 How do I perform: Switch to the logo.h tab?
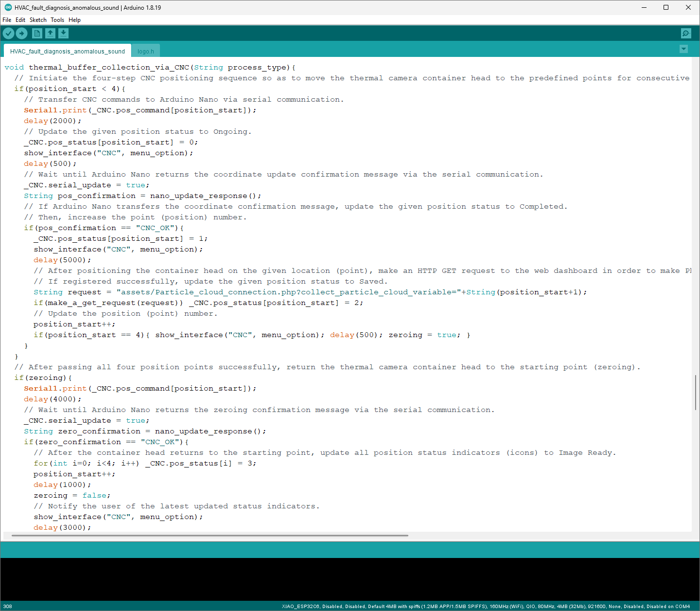click(x=145, y=52)
